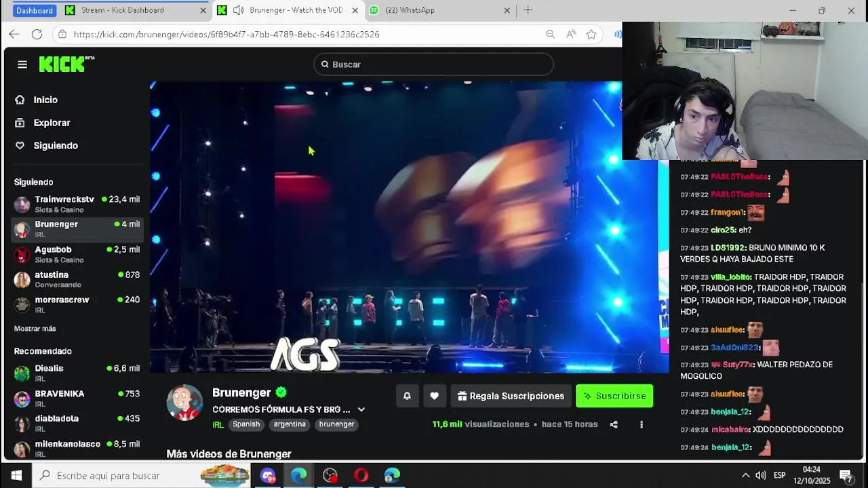The image size is (868, 488).
Task: Click the read aloud icon
Action: click(571, 35)
